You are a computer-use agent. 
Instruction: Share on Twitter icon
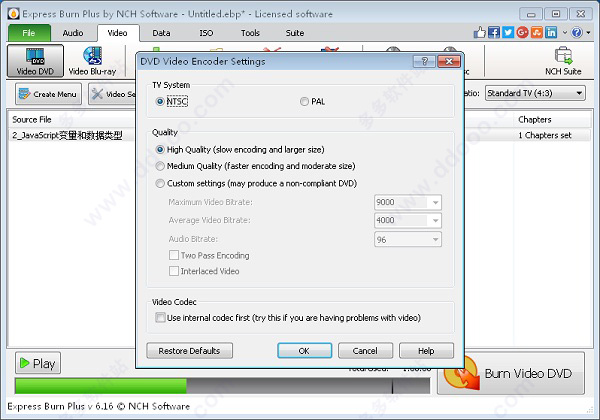point(508,33)
